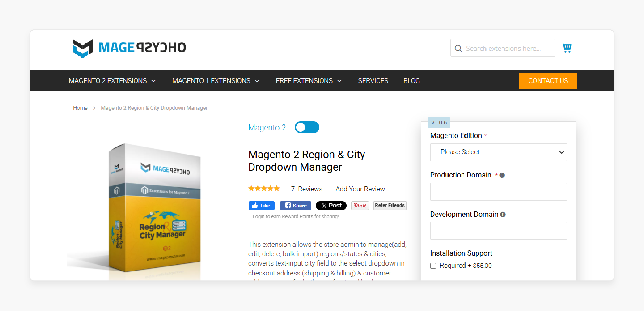Open the 7 Reviews link
The image size is (644, 311).
306,189
